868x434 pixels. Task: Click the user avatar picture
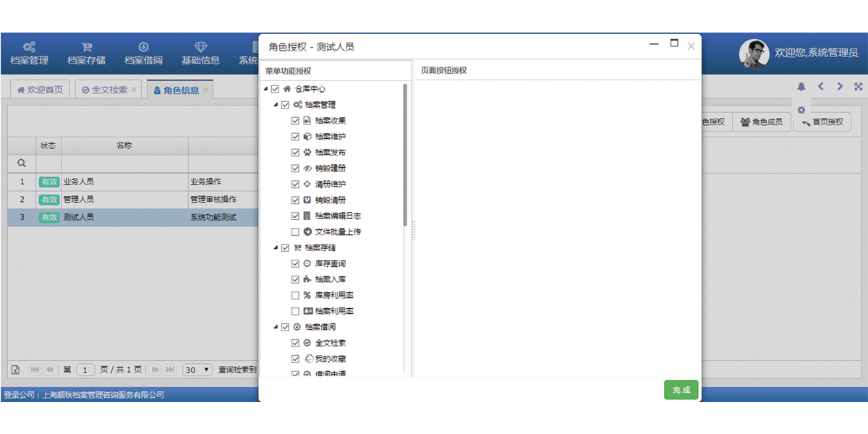[754, 54]
